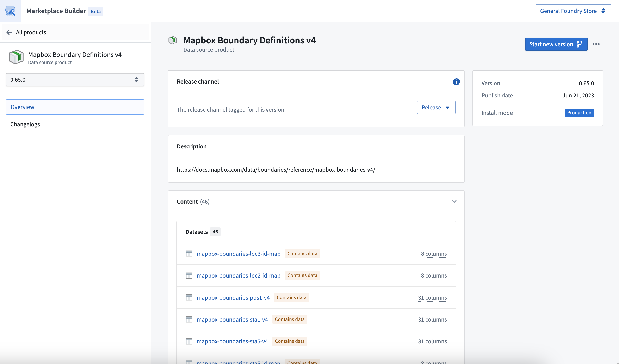Image resolution: width=619 pixels, height=364 pixels.
Task: Open mapbox-boundaries-sta5-v4 dataset
Action: click(232, 341)
